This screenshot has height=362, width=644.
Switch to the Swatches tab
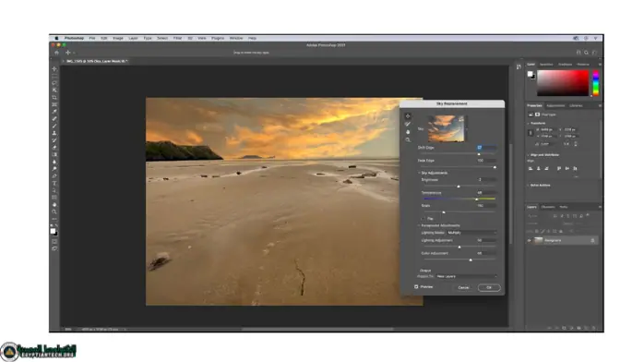tap(546, 65)
